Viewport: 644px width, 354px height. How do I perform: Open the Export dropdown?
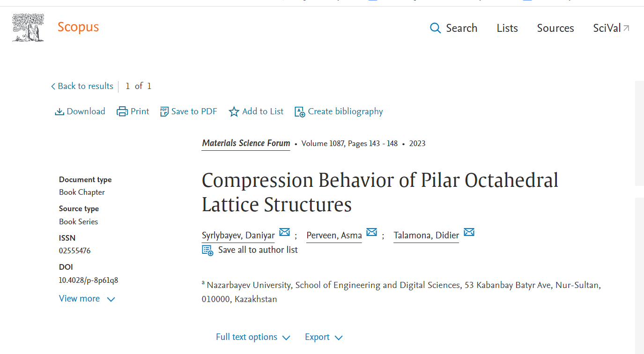coord(324,337)
